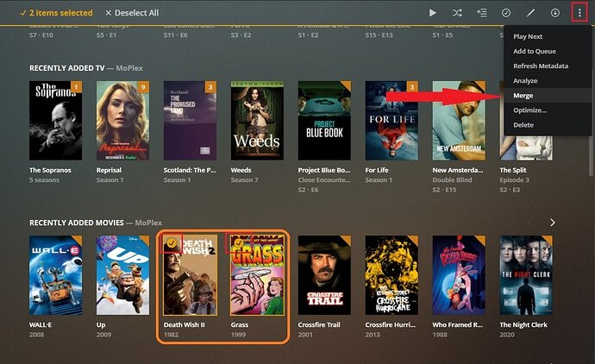Image resolution: width=595 pixels, height=364 pixels.
Task: Click '5 seasons' under The Sopranos
Action: point(44,180)
